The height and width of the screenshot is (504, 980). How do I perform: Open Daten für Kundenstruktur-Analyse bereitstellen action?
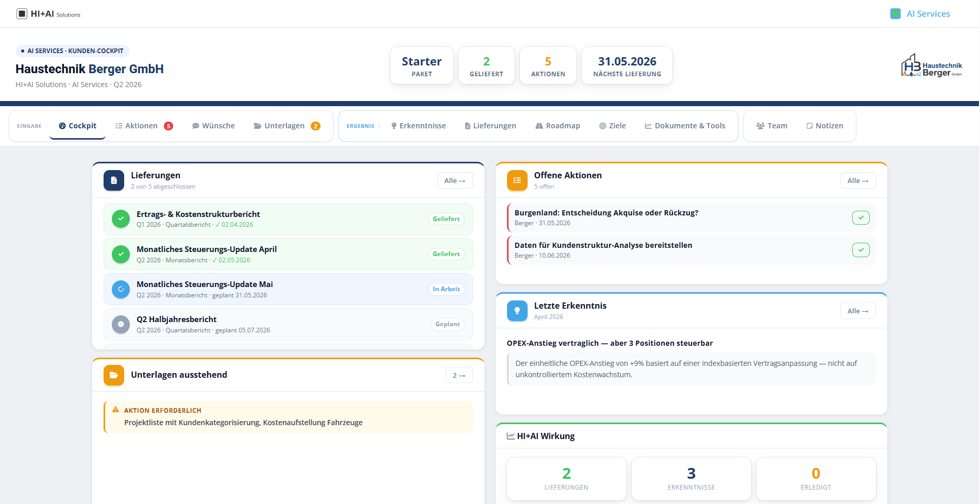[691, 250]
